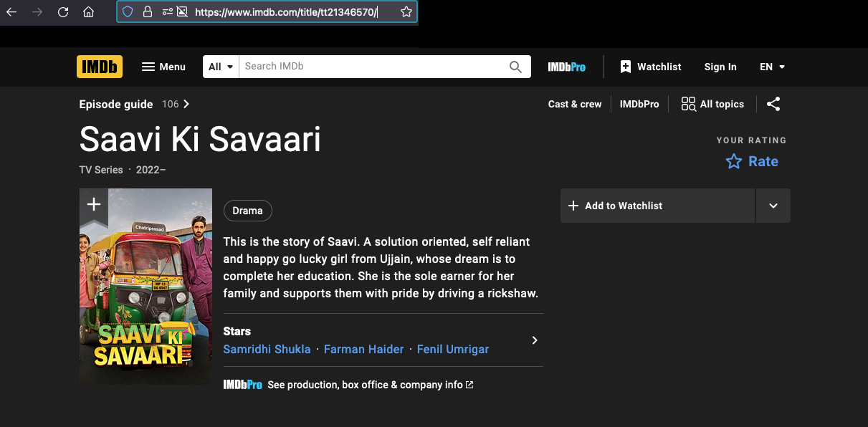Click the share icon
The width and height of the screenshot is (868, 427).
(x=773, y=104)
